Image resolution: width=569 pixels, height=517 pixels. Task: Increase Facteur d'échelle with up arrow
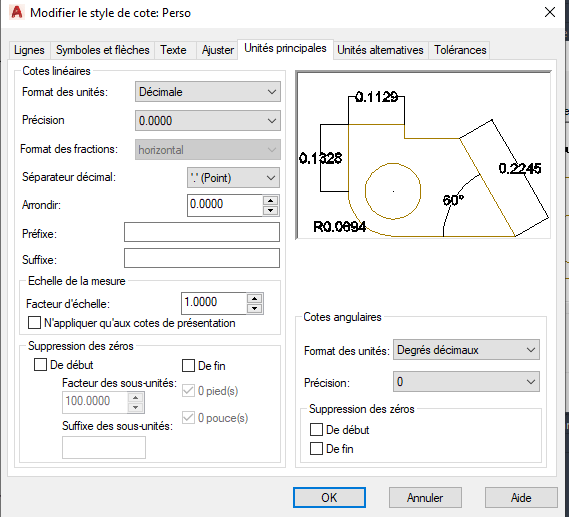point(255,299)
